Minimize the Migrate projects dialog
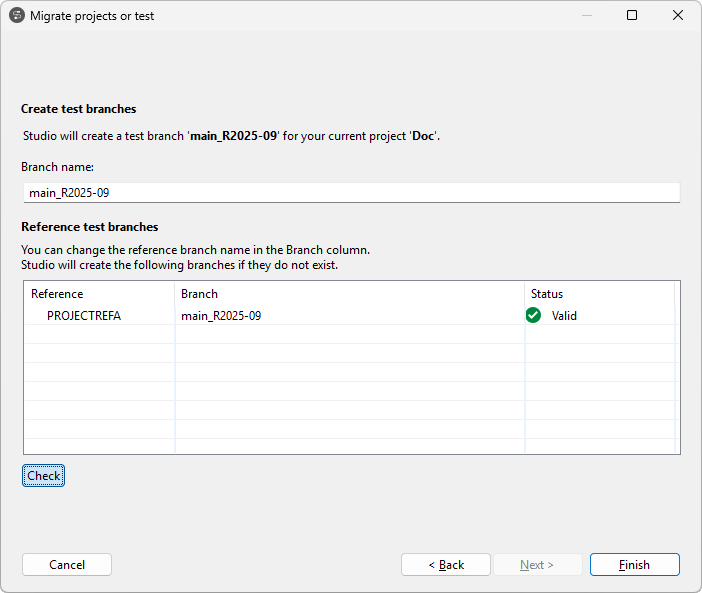This screenshot has height=593, width=702. (585, 16)
